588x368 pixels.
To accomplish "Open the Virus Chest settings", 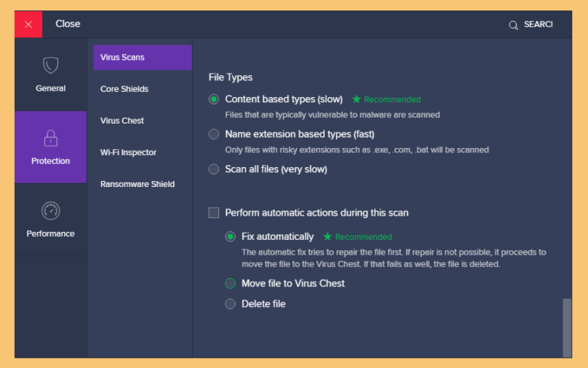I will (122, 121).
